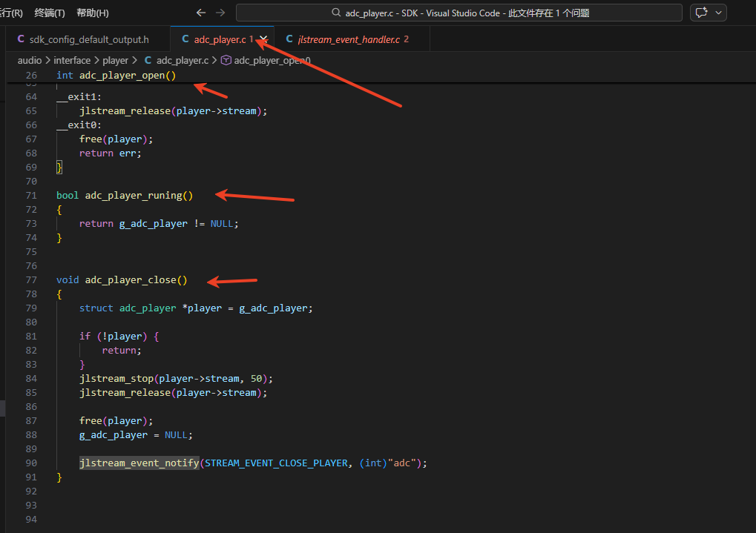This screenshot has width=756, height=533.
Task: Click the __exit1: label in the code
Action: 79,97
